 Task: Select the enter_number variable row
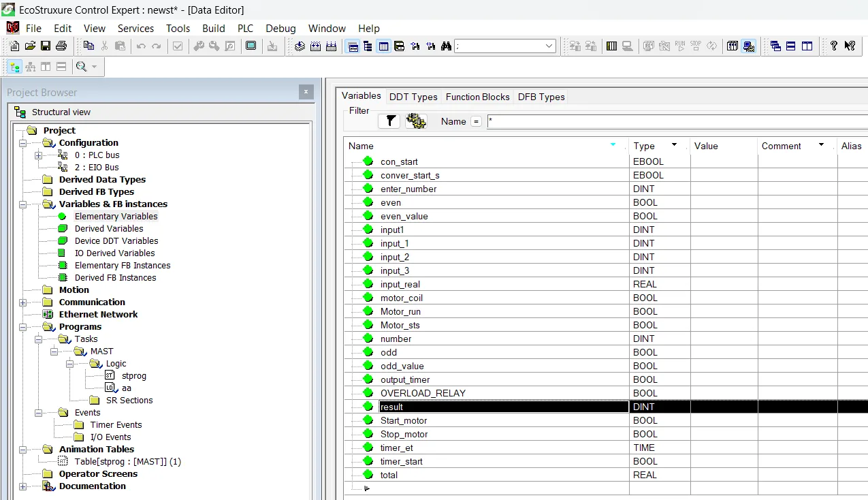[x=606, y=189]
